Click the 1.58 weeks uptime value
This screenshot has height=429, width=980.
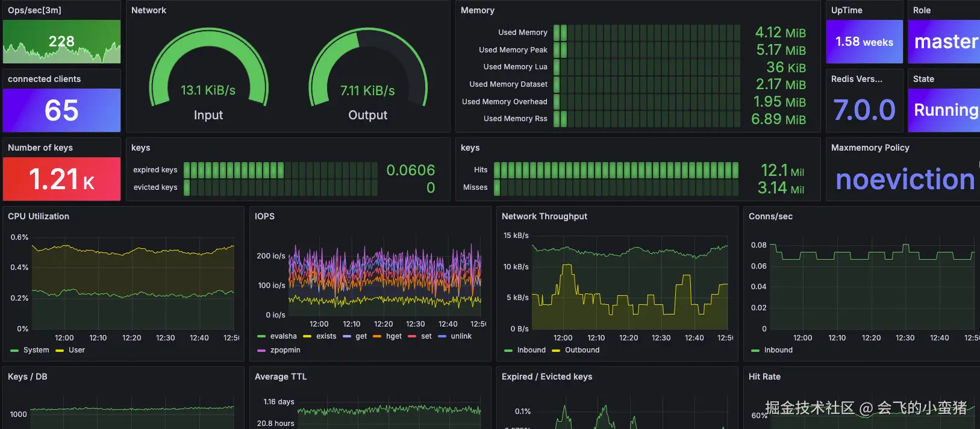pos(864,42)
